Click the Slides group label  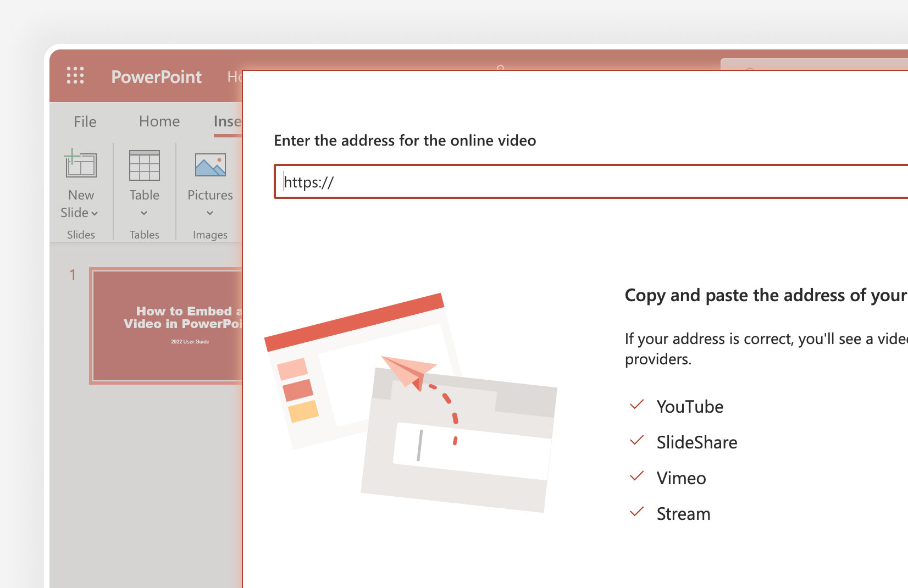[x=81, y=235]
